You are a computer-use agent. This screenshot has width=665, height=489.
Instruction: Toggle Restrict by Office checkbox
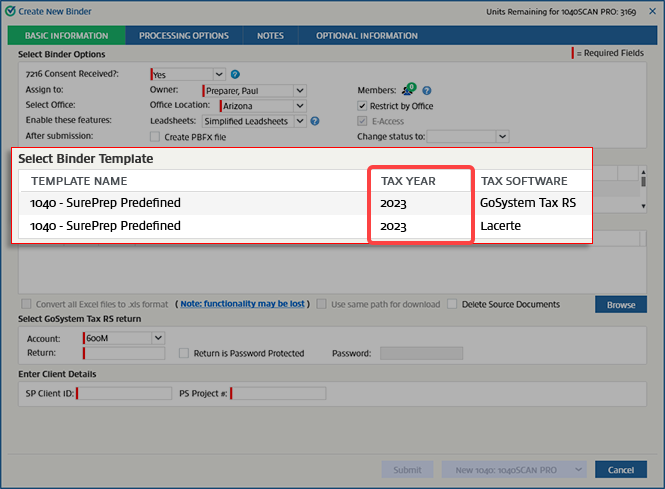click(x=363, y=106)
